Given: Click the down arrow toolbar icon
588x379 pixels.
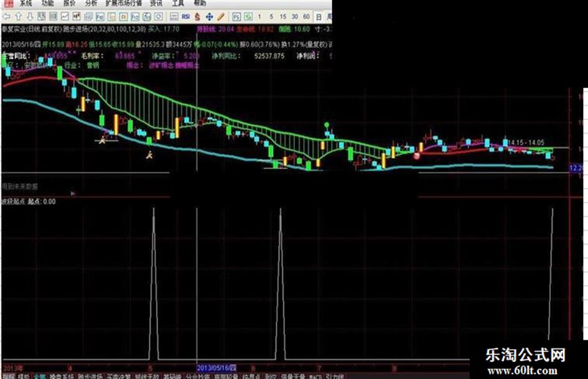Looking at the screenshot, I should [30, 17].
